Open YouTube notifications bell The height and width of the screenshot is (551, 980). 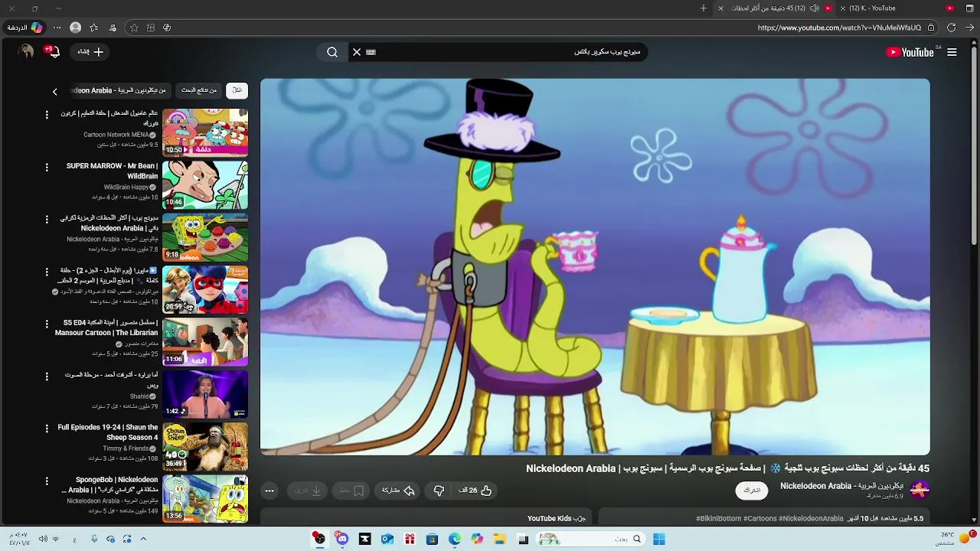[52, 52]
